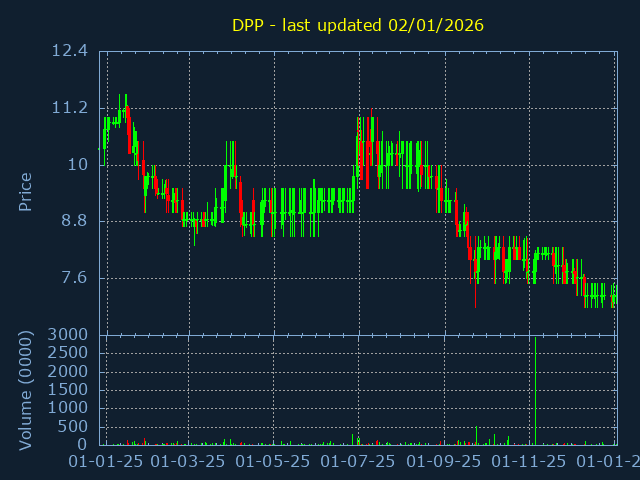Viewport: 640px width, 480px height.
Task: Click the 500 volume tick label
Action: pos(73,427)
